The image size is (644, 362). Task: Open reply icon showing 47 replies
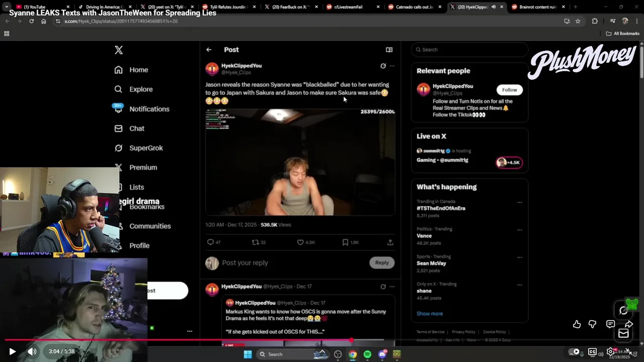pos(214,242)
